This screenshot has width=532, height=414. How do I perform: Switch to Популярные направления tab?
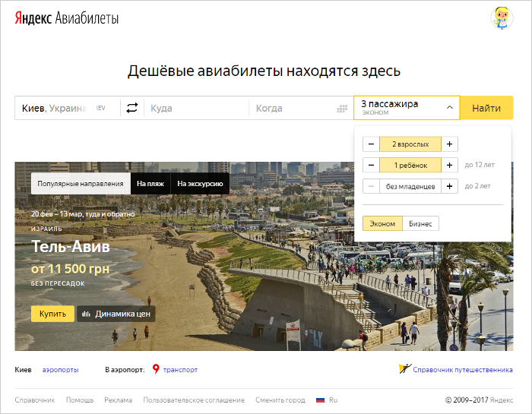click(x=81, y=183)
